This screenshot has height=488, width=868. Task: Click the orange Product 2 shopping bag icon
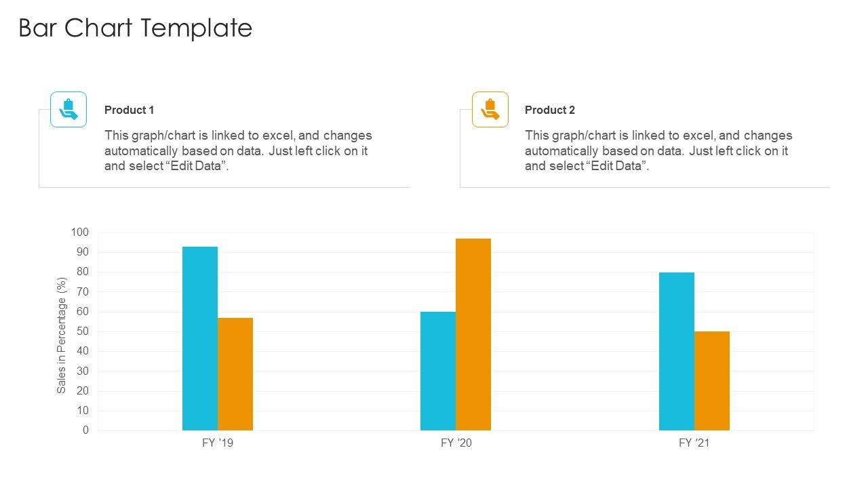(x=490, y=109)
